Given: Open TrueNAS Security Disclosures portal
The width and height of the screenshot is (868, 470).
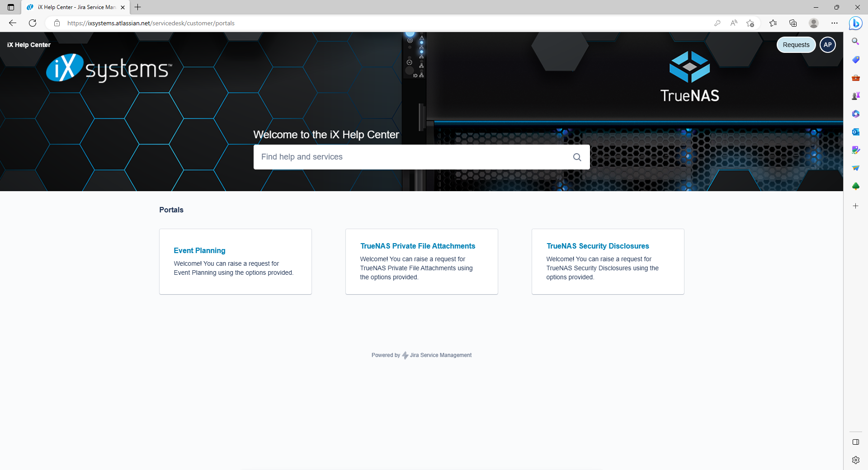Looking at the screenshot, I should click(x=598, y=246).
